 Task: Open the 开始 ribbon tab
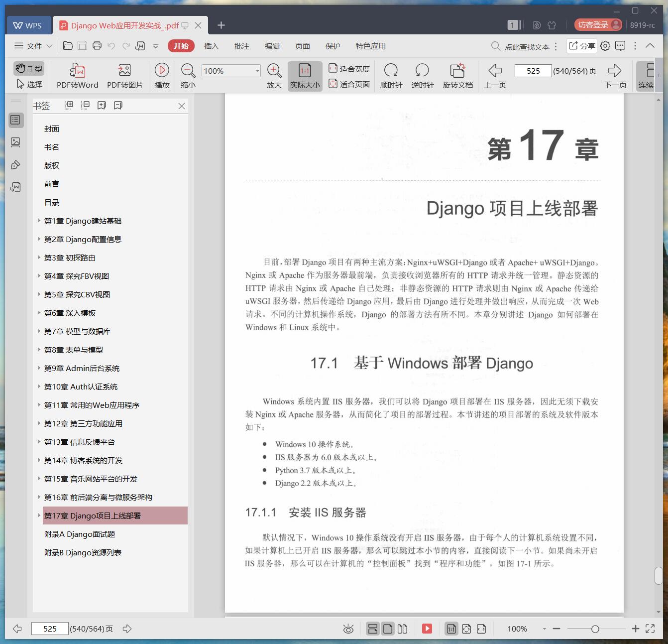(181, 46)
